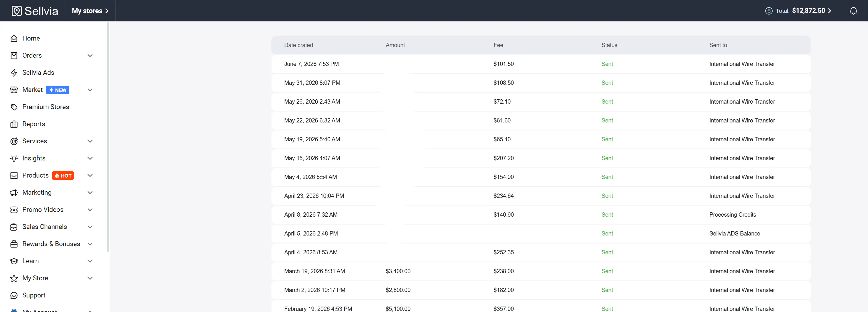Open notifications bell icon
This screenshot has height=312, width=868.
pyautogui.click(x=853, y=11)
